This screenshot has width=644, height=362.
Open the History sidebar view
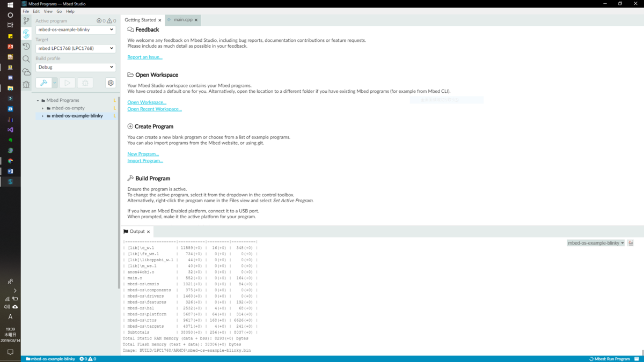click(x=26, y=47)
